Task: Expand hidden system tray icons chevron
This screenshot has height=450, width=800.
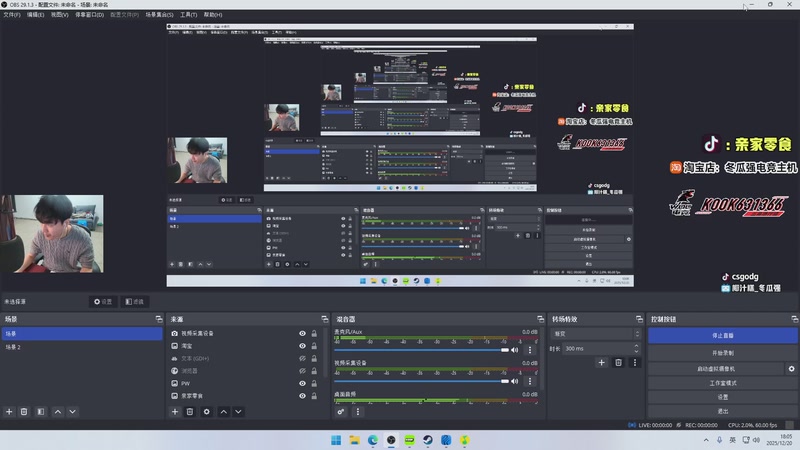Action: coord(706,440)
